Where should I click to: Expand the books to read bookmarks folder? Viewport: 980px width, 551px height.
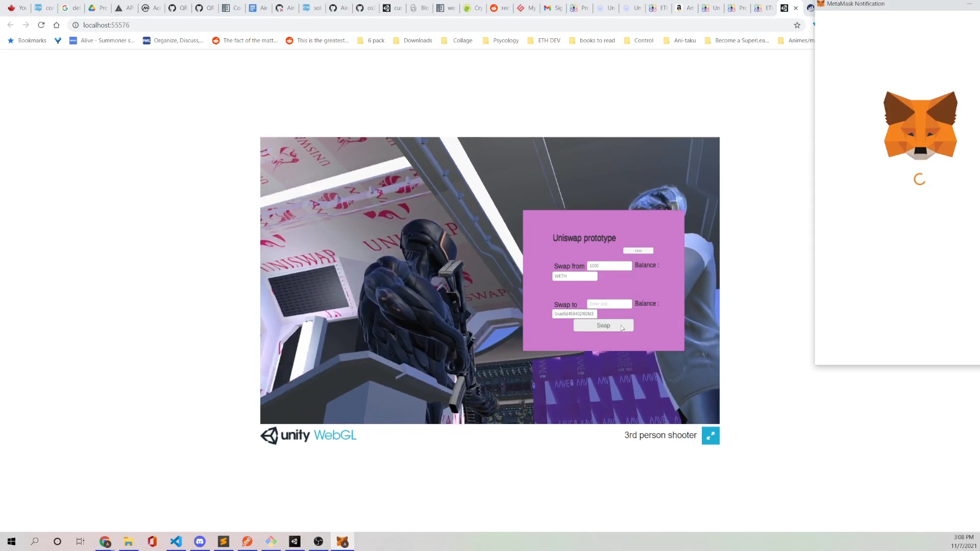pos(592,40)
